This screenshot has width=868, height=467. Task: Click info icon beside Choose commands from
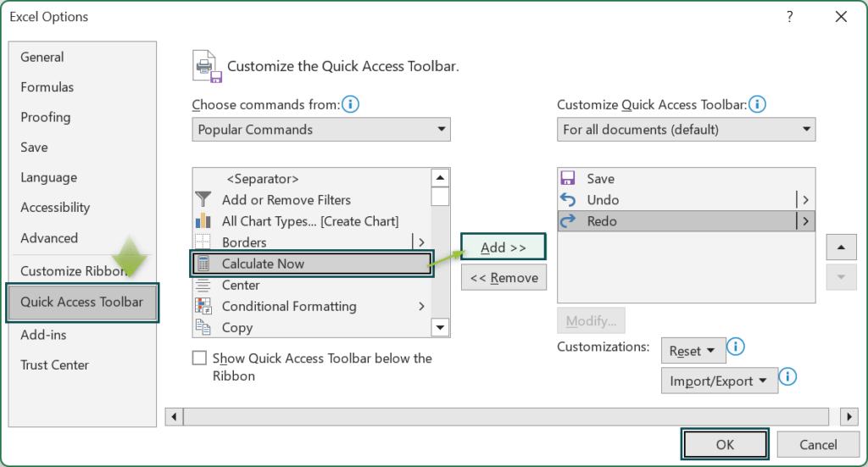point(350,104)
